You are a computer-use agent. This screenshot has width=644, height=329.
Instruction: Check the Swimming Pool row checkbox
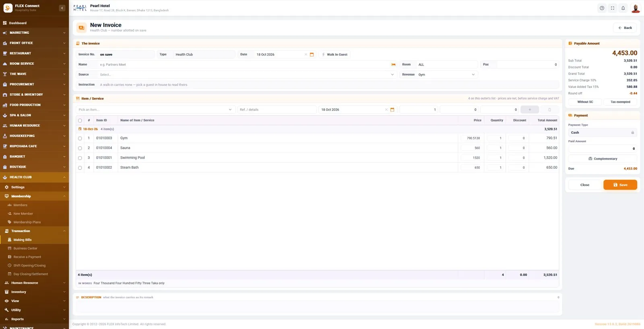tap(80, 158)
